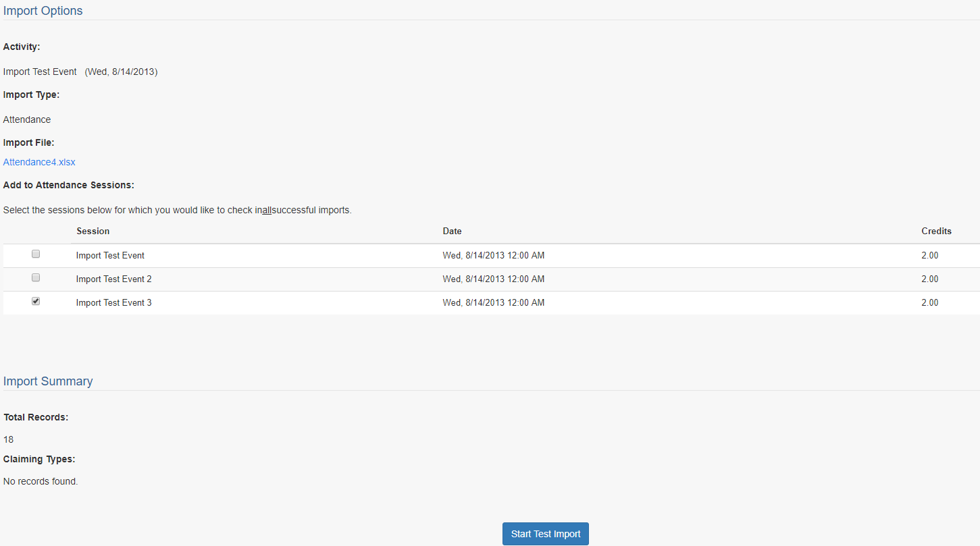Click the first table row's session name
This screenshot has height=546, width=980.
click(110, 256)
